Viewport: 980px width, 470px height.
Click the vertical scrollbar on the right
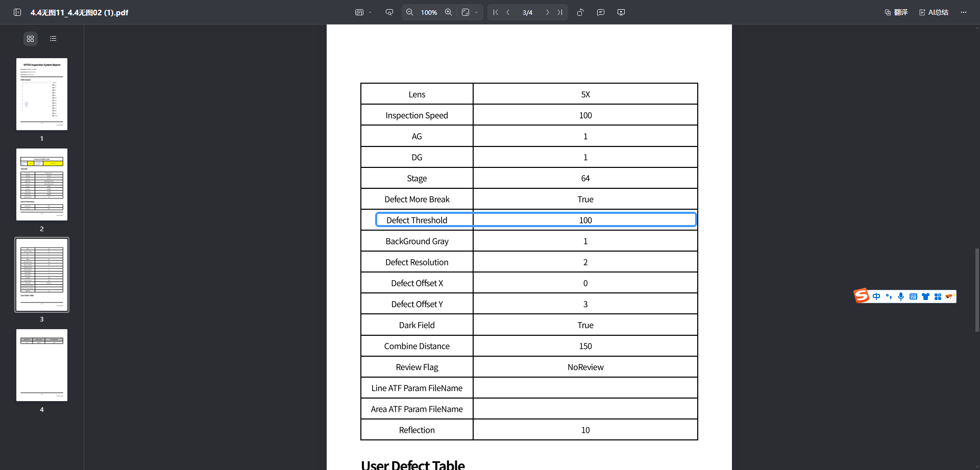pos(977,290)
